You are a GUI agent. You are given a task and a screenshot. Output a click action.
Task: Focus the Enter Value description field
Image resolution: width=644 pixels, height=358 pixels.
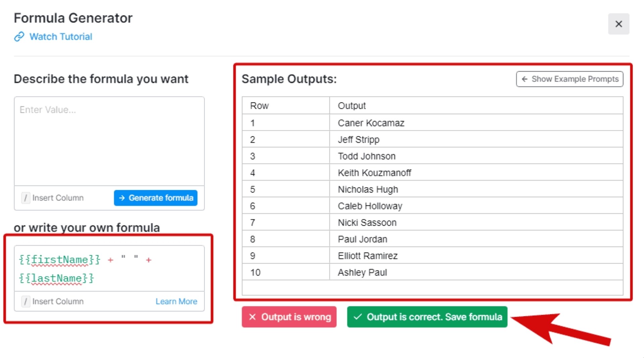[x=109, y=141]
